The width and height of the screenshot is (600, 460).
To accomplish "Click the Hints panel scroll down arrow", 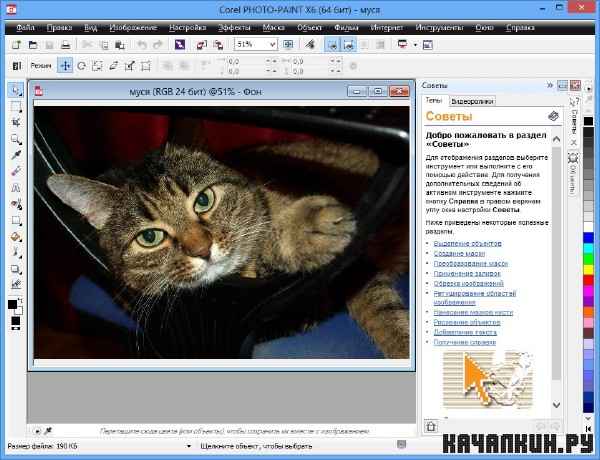I will pos(556,405).
